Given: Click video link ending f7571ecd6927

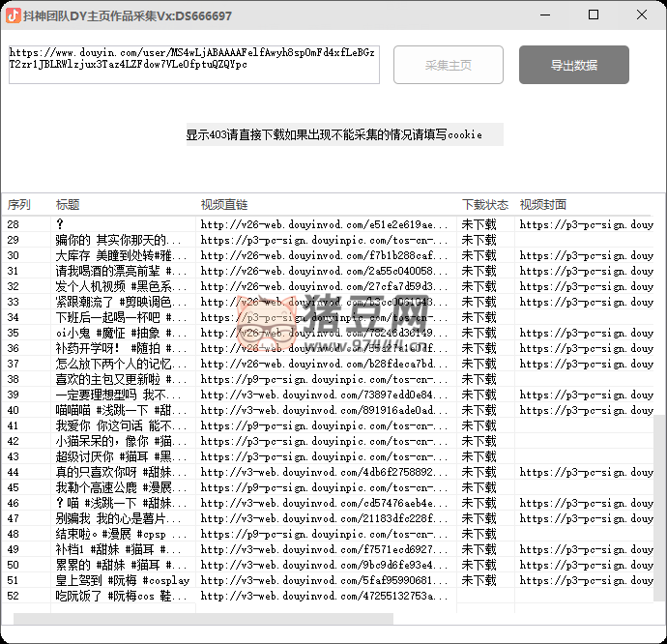Looking at the screenshot, I should click(324, 549).
